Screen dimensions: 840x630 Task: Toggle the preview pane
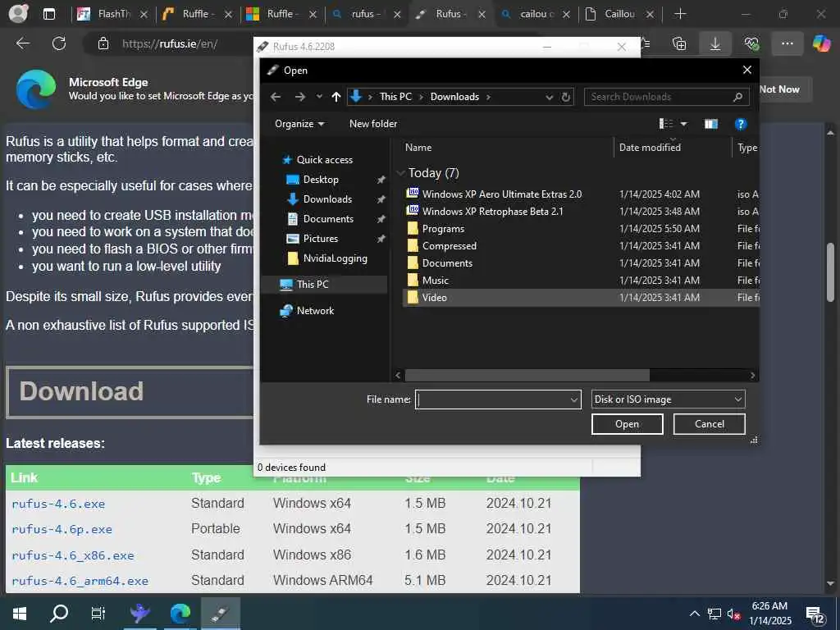coord(711,124)
